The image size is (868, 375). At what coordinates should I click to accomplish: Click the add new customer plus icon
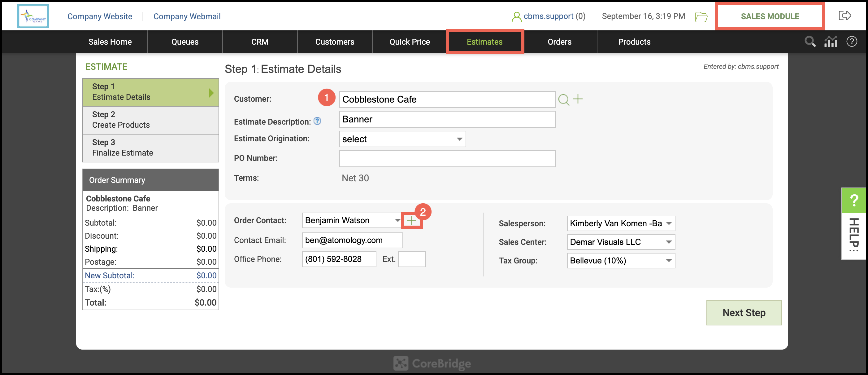click(x=578, y=99)
